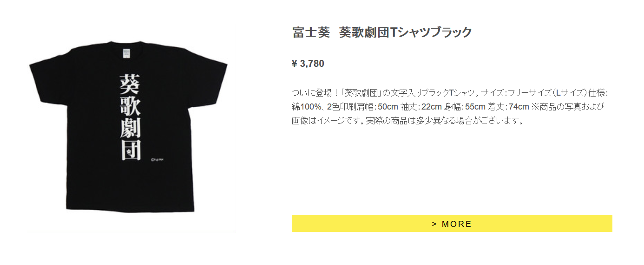Click the ¥ 3,780 price label
The height and width of the screenshot is (265, 644).
308,64
